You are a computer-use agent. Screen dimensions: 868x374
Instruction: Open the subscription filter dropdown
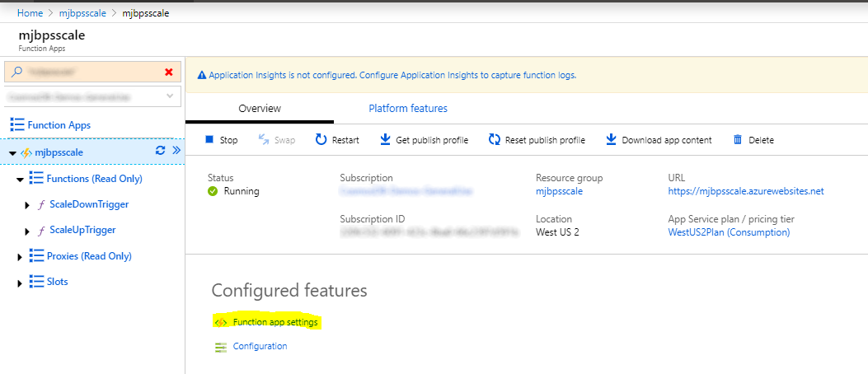coord(93,96)
